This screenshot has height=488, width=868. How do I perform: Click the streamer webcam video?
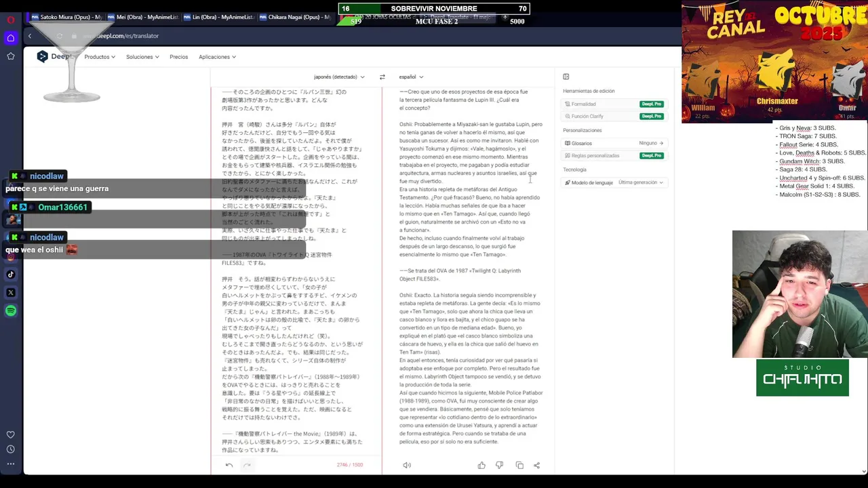pyautogui.click(x=800, y=294)
